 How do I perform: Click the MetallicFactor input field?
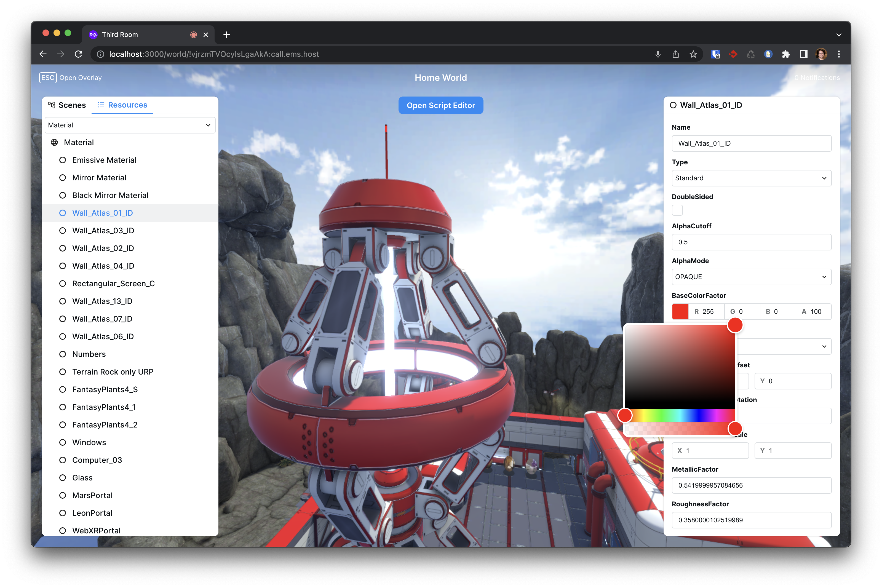pos(751,485)
